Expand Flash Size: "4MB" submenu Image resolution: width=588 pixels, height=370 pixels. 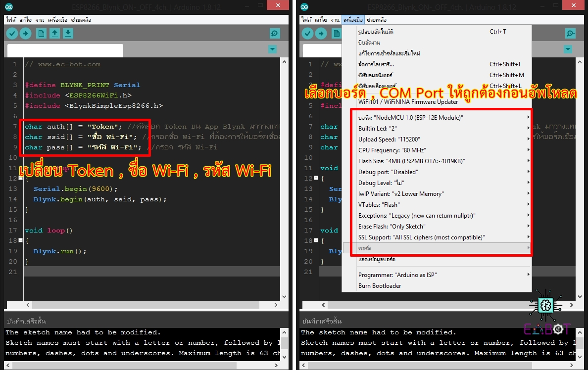click(x=437, y=161)
